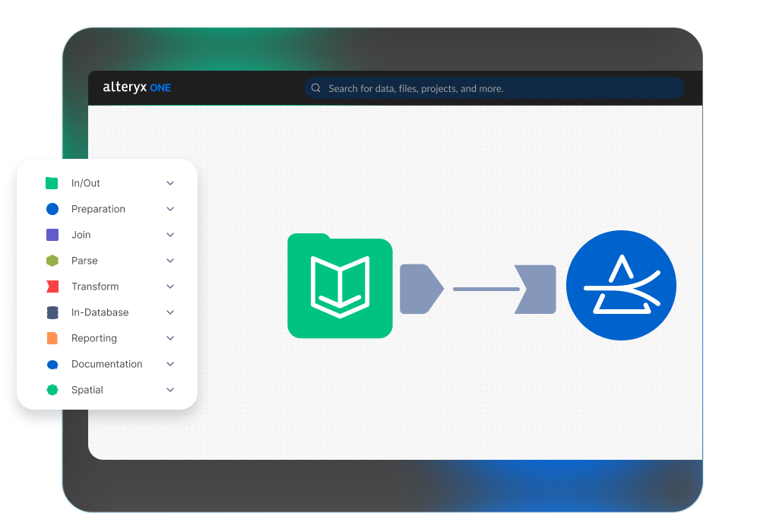Expand the In/Out tool category
The height and width of the screenshot is (532, 760).
(170, 182)
